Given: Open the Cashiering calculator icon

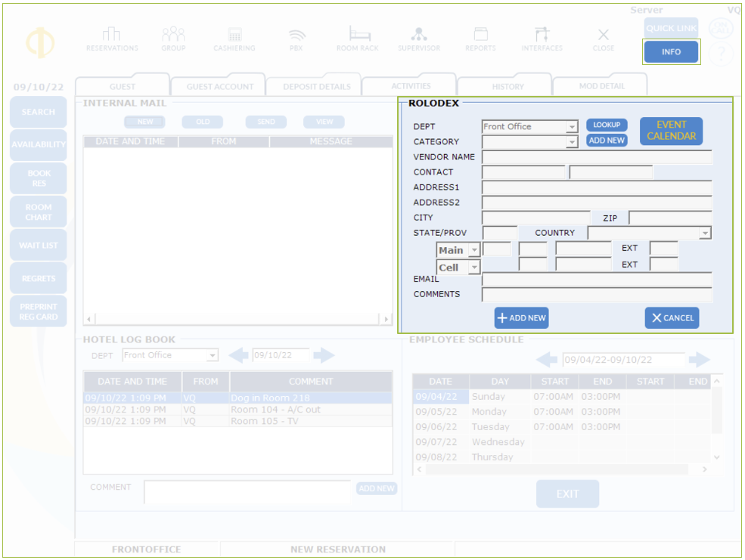Looking at the screenshot, I should [x=235, y=35].
